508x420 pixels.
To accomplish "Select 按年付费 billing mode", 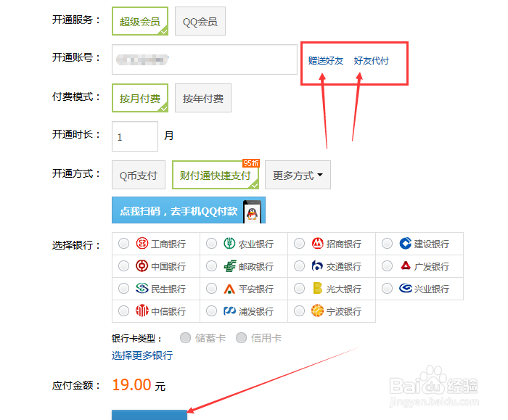I will pos(203,98).
